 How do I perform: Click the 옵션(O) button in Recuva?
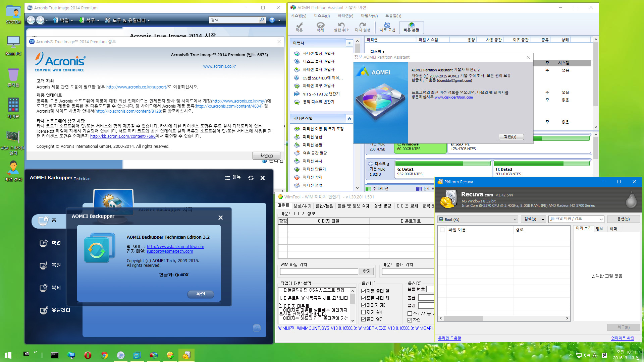(624, 219)
